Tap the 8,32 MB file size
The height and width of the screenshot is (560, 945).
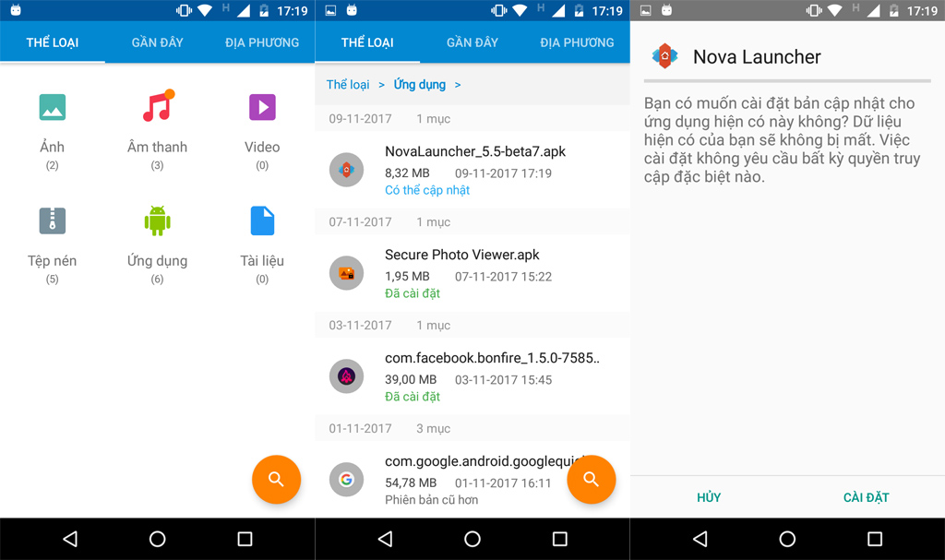pos(407,173)
